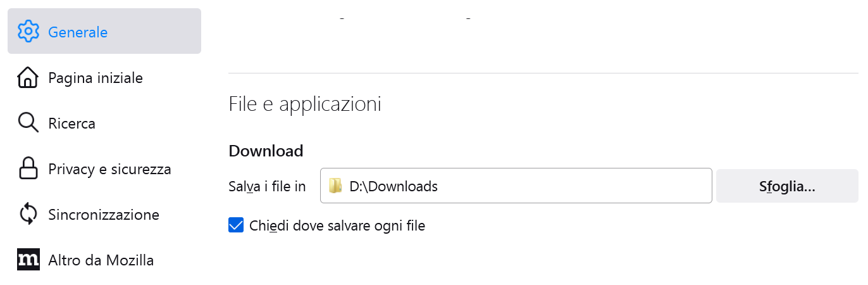
Task: Click the house icon for Pagina iniziale
Action: [28, 78]
